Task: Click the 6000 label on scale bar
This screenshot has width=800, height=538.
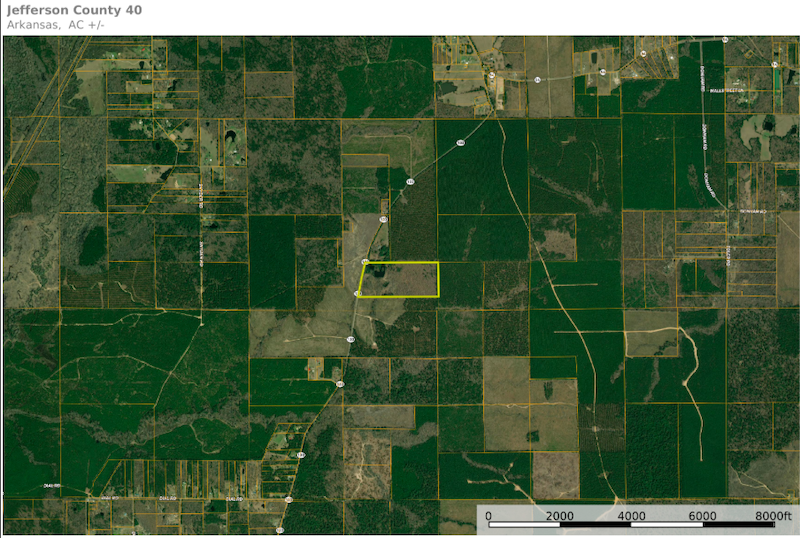Action: point(703,516)
